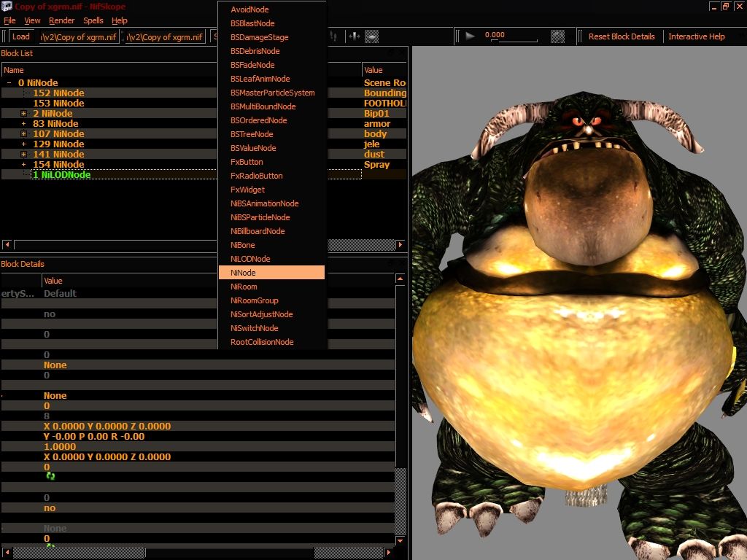Expand the 2 NiNode branch
Image resolution: width=747 pixels, height=560 pixels.
pyautogui.click(x=23, y=113)
